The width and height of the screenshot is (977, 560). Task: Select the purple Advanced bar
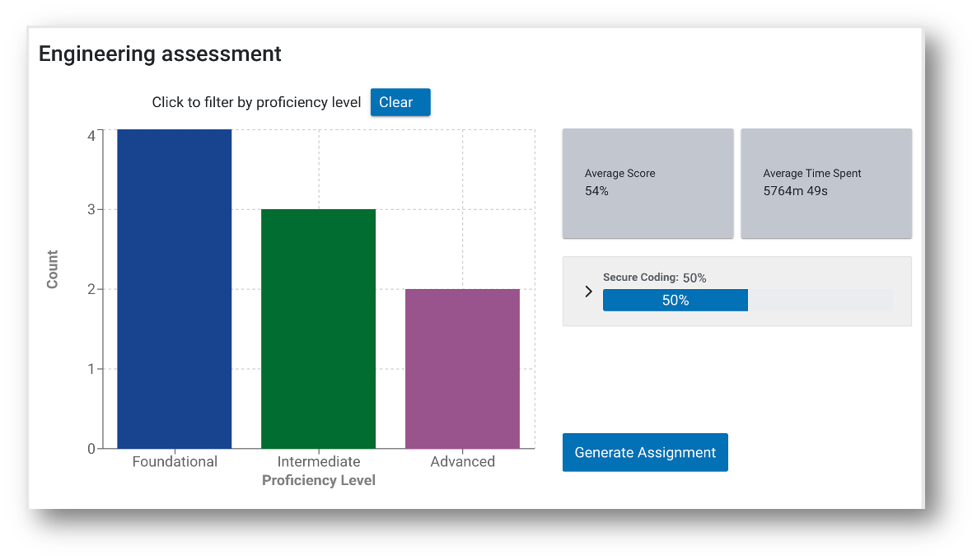click(462, 368)
